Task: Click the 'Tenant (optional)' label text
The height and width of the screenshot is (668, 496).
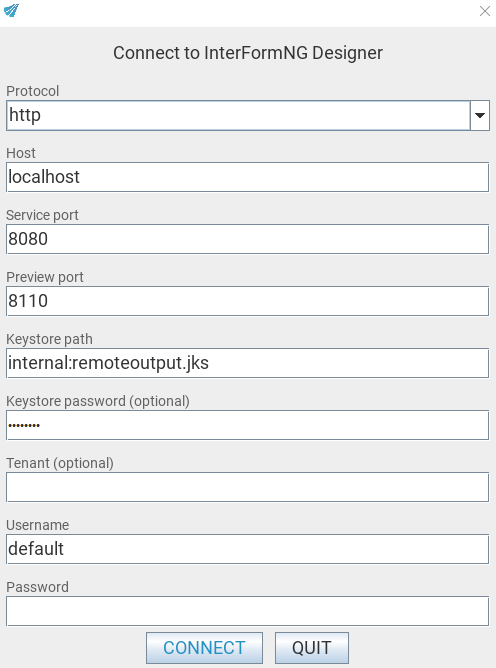Action: click(60, 463)
